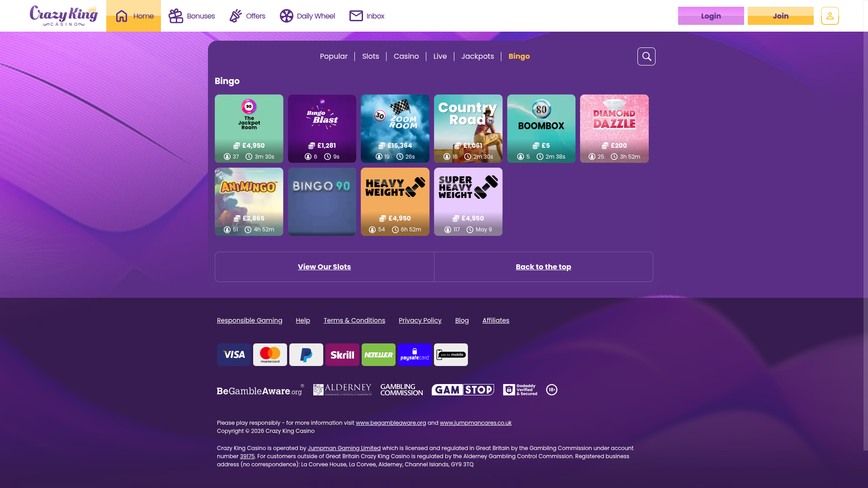Click the PayPal payment icon
868x488 pixels.
[x=306, y=355]
